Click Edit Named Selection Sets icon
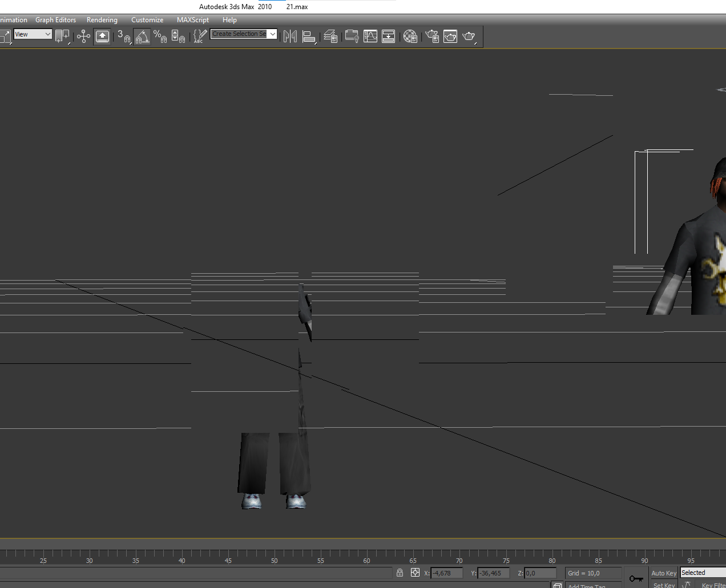This screenshot has height=588, width=726. point(199,37)
